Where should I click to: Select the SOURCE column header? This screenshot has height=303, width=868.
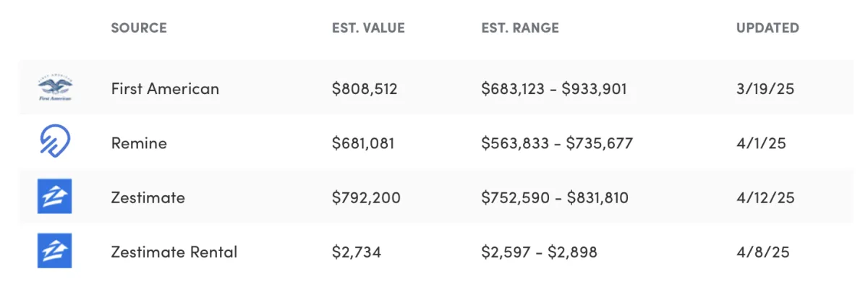pyautogui.click(x=139, y=28)
